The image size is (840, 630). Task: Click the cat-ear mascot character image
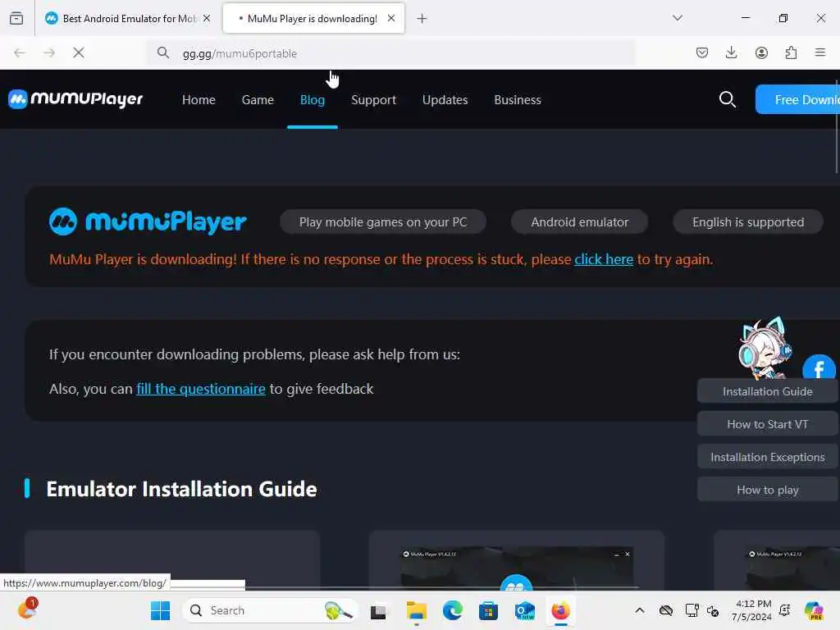tap(764, 348)
